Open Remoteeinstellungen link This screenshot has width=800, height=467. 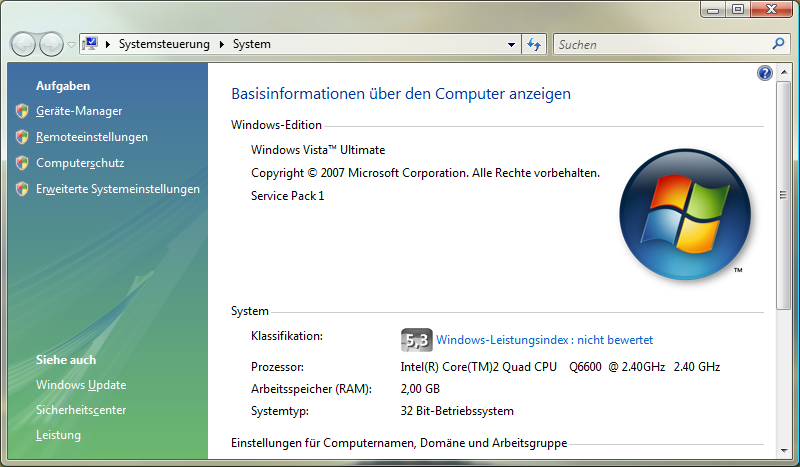click(92, 137)
